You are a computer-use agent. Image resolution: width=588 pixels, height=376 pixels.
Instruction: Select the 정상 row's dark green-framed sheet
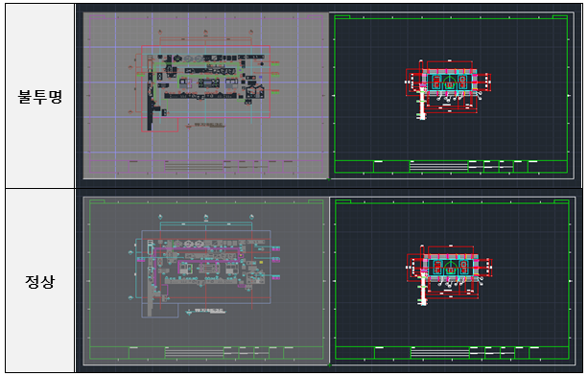click(452, 281)
